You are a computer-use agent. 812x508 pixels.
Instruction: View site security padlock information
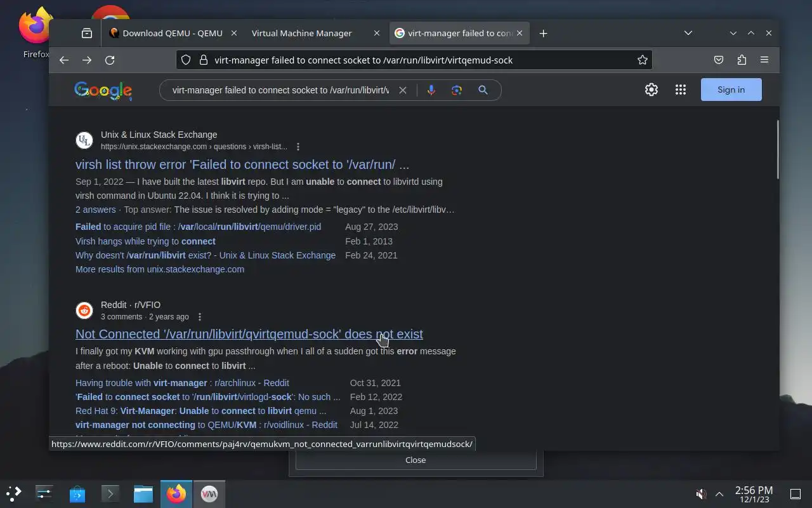click(x=204, y=60)
